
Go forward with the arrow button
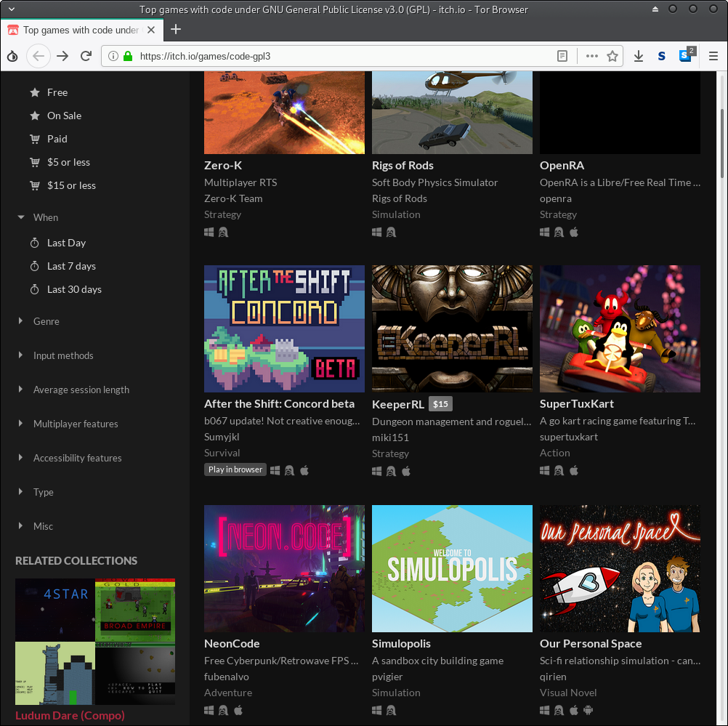[x=62, y=56]
